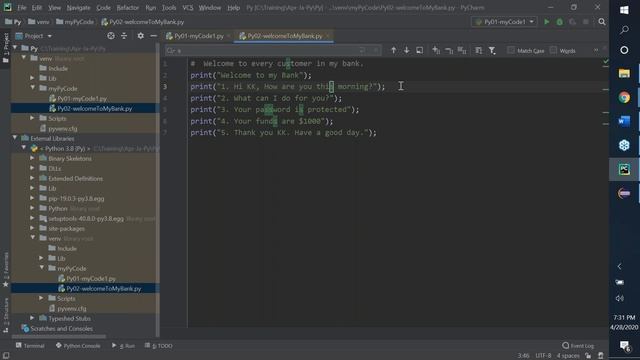Open the VCS menu
Image resolution: width=640 pixels, height=360 pixels.
pos(188,7)
